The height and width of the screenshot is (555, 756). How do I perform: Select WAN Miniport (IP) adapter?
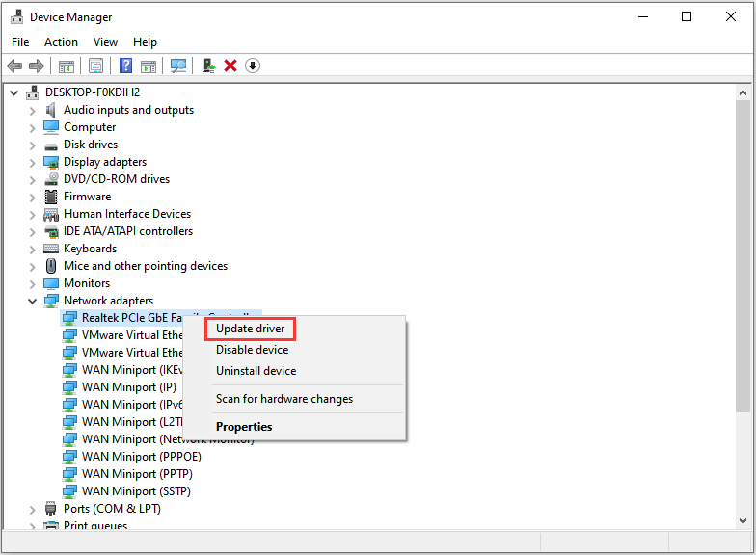(129, 387)
